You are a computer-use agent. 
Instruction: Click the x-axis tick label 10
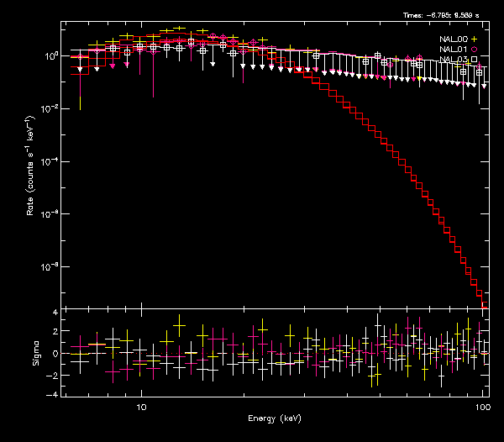point(141,407)
